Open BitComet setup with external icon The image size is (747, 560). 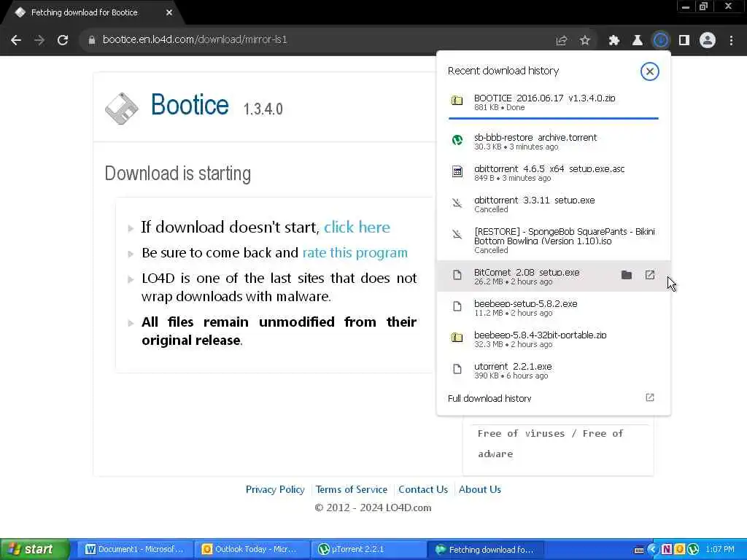pos(650,275)
